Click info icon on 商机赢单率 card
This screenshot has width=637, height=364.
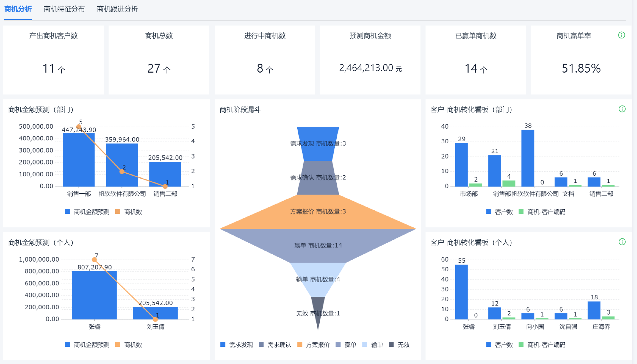pos(621,35)
